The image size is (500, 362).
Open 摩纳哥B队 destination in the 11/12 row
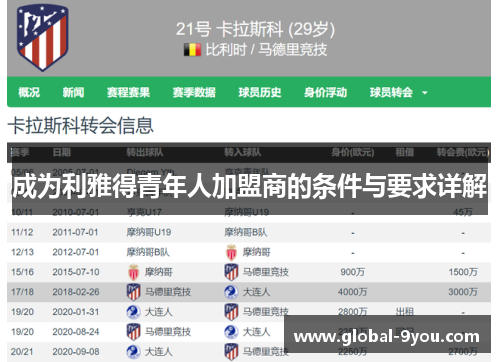click(246, 232)
